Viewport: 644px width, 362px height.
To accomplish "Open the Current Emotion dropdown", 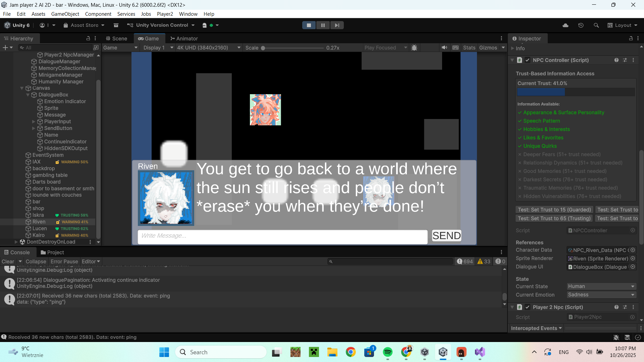I will tap(601, 295).
